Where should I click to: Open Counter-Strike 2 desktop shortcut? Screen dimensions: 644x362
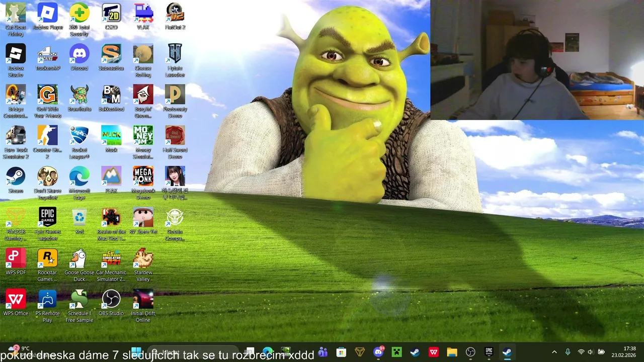click(47, 142)
